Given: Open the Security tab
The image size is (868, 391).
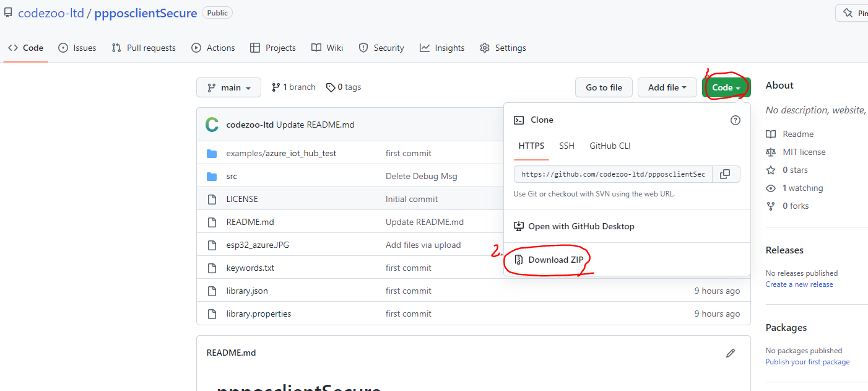Looking at the screenshot, I should (381, 48).
